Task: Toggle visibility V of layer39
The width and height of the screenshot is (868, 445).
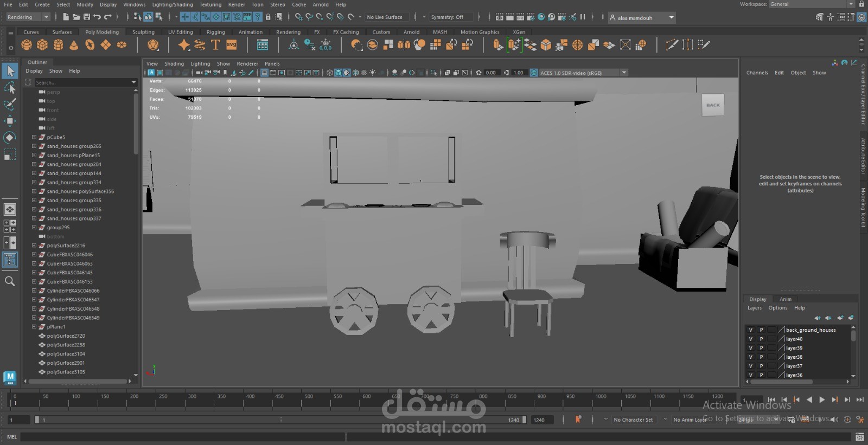Action: [751, 348]
